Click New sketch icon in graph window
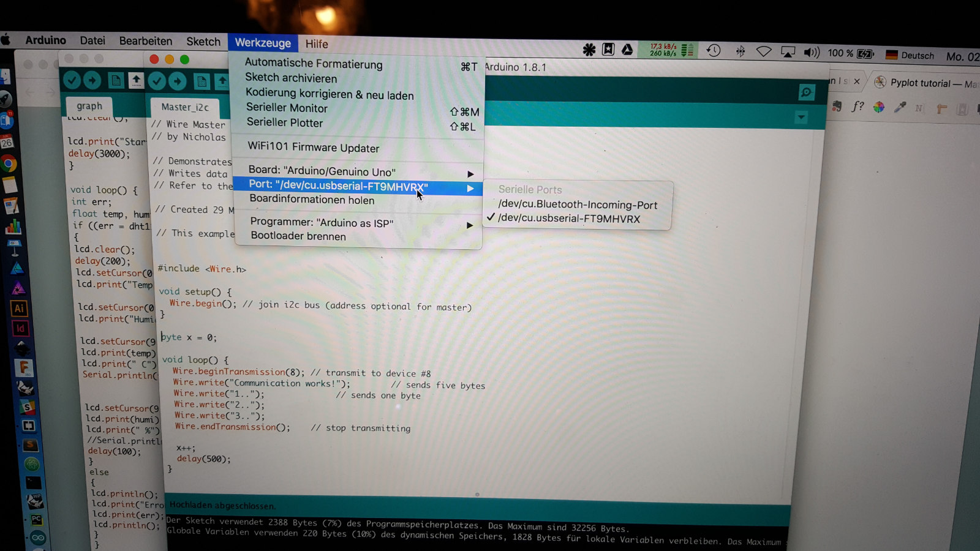Viewport: 980px width, 551px height. click(x=115, y=80)
